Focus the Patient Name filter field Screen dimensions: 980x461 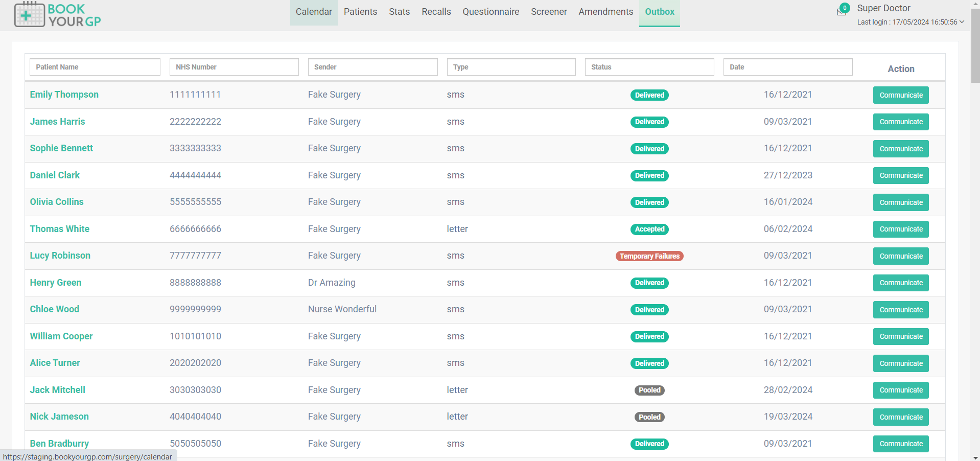95,67
